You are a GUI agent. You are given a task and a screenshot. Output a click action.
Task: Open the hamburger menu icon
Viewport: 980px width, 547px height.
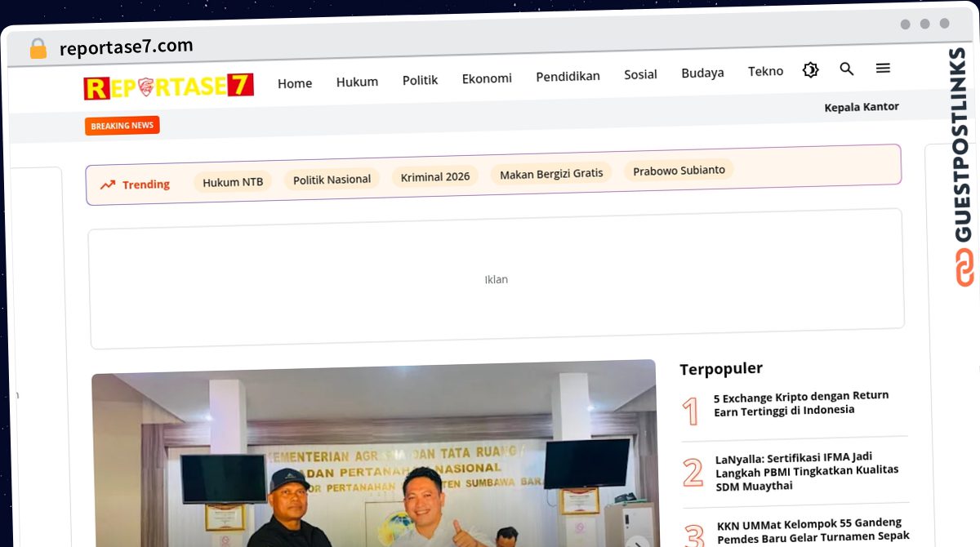pos(883,69)
